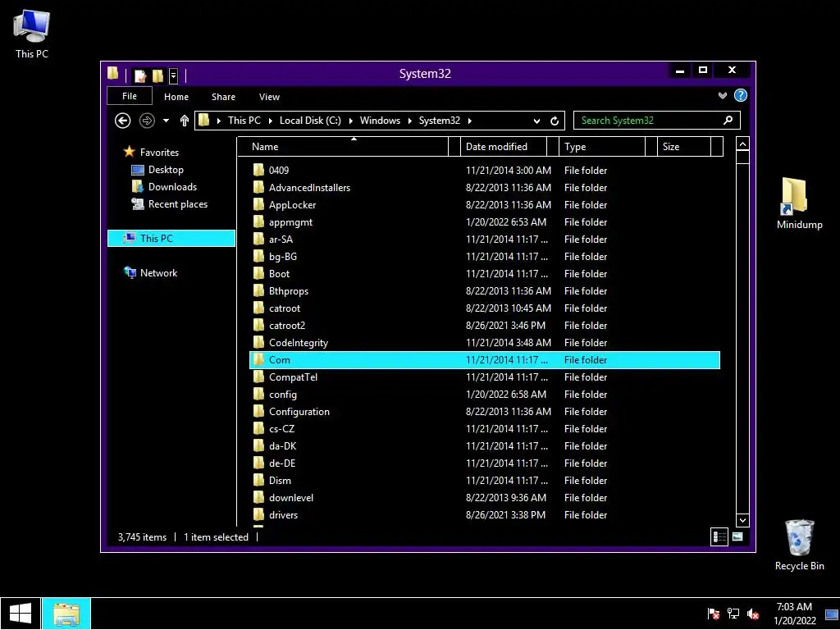Click the scrollbar up arrow
Image resolution: width=840 pixels, height=630 pixels.
coord(742,144)
